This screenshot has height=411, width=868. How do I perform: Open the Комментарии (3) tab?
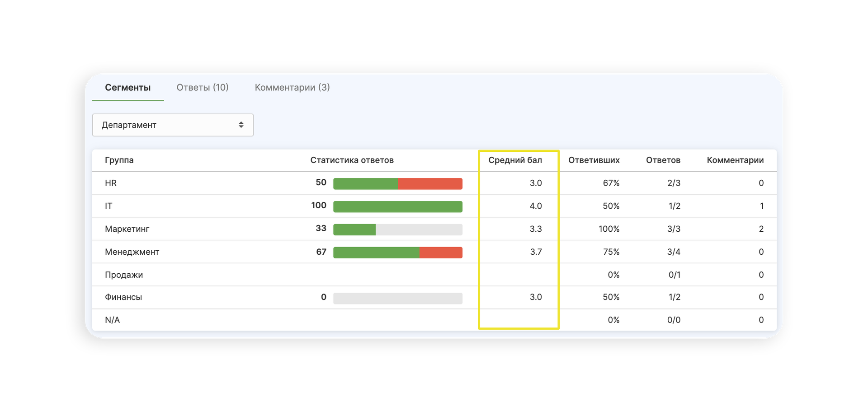[292, 88]
